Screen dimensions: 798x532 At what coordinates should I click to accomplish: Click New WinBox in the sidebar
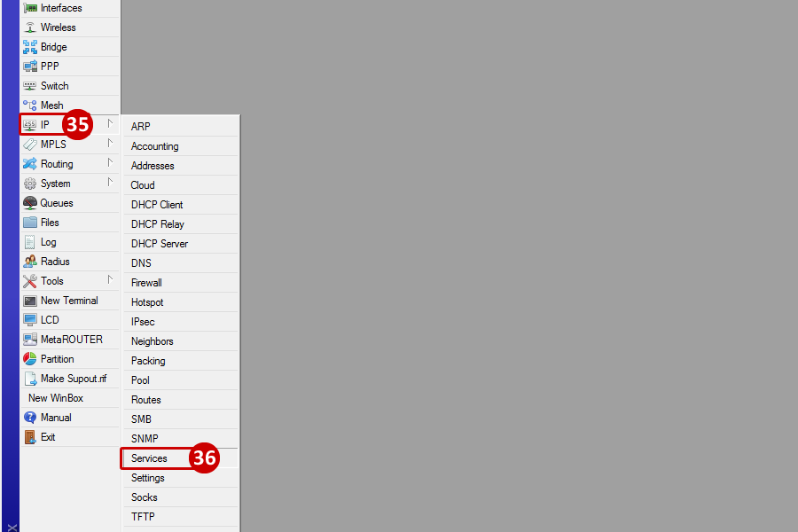(56, 398)
